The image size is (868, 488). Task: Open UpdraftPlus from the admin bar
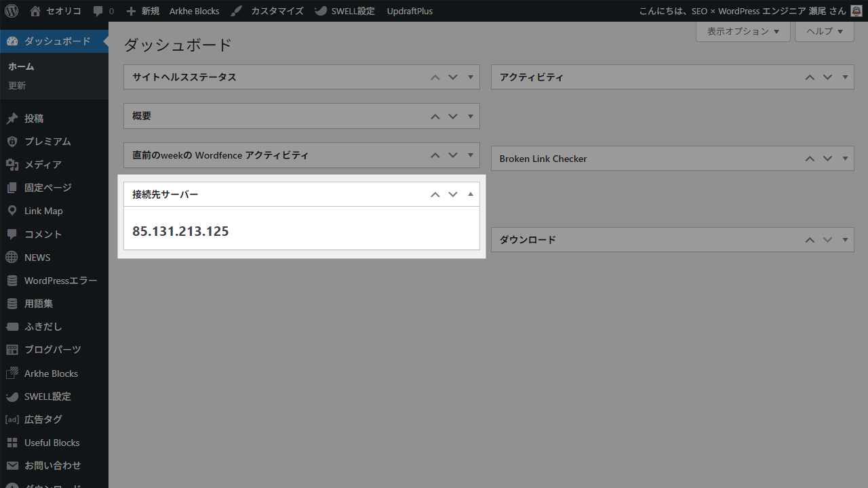tap(410, 11)
